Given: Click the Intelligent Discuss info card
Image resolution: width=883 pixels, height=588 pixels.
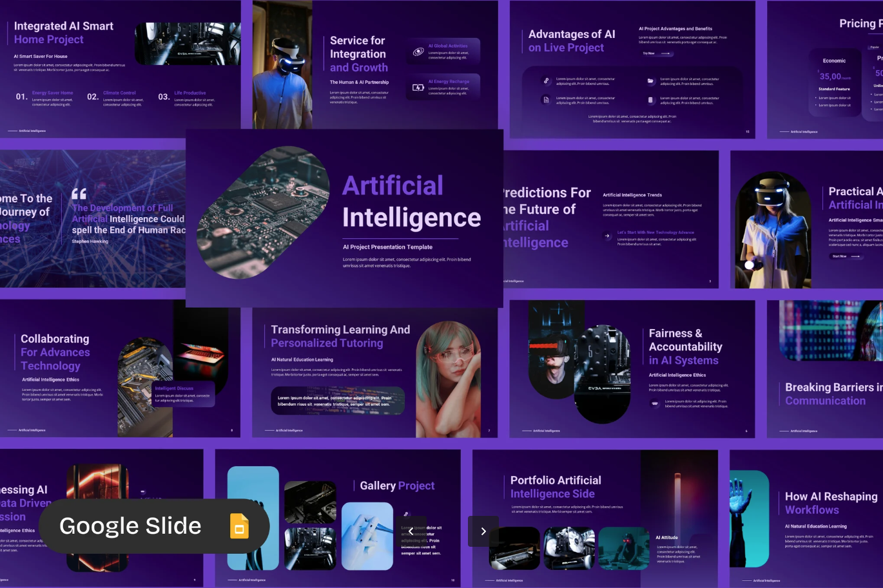Looking at the screenshot, I should (x=183, y=394).
